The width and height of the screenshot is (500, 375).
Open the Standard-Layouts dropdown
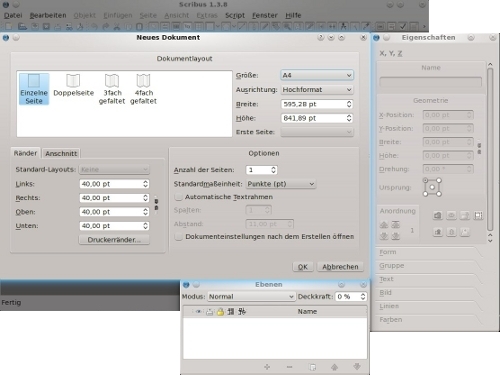(114, 169)
